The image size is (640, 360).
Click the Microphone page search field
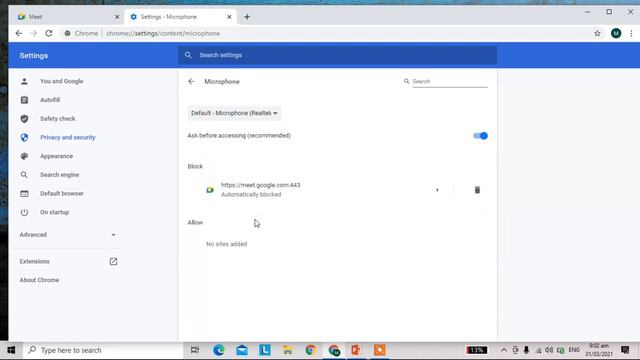pyautogui.click(x=449, y=82)
